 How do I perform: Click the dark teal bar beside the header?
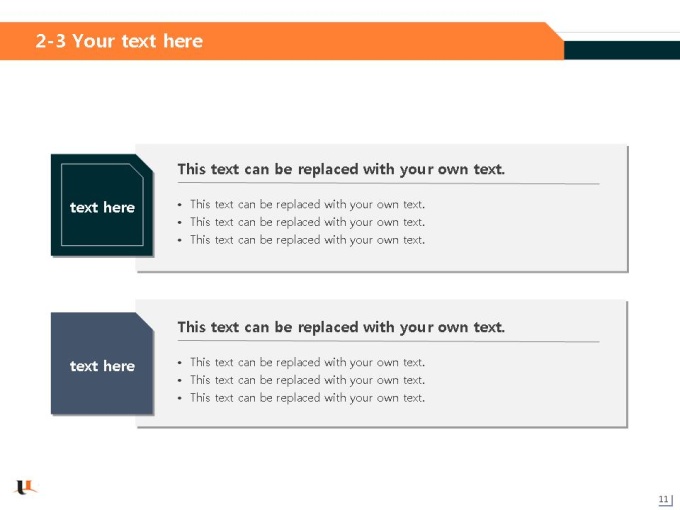622,50
